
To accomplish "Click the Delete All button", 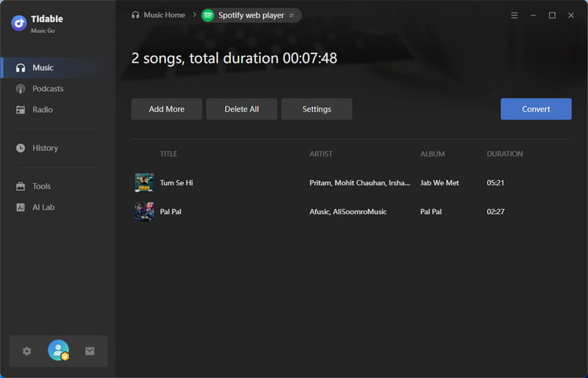I will coord(242,110).
